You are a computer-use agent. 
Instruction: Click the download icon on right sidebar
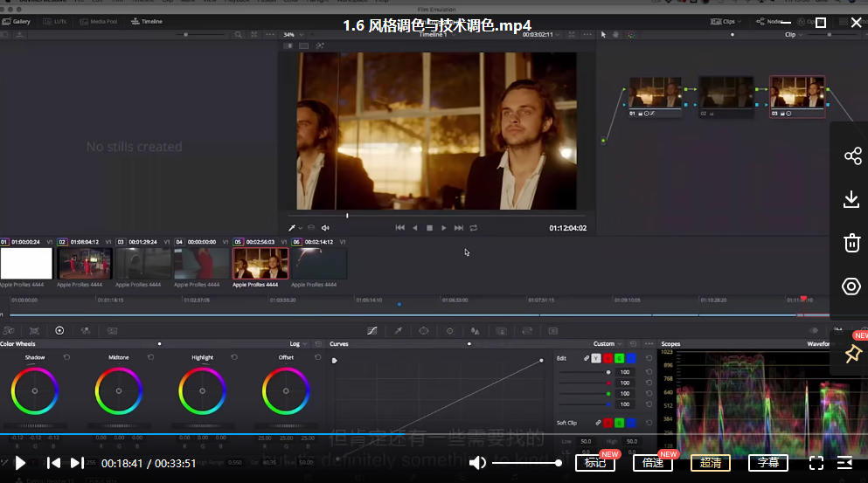click(x=852, y=200)
